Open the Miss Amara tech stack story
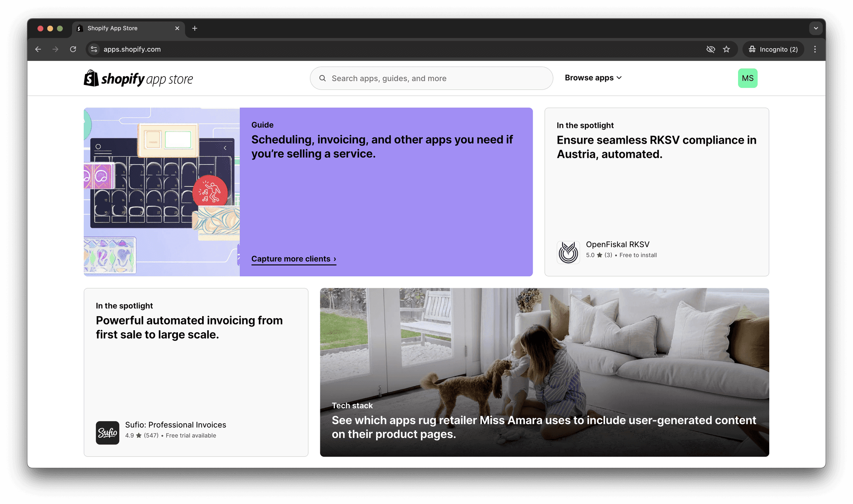The height and width of the screenshot is (504, 853). [x=544, y=372]
